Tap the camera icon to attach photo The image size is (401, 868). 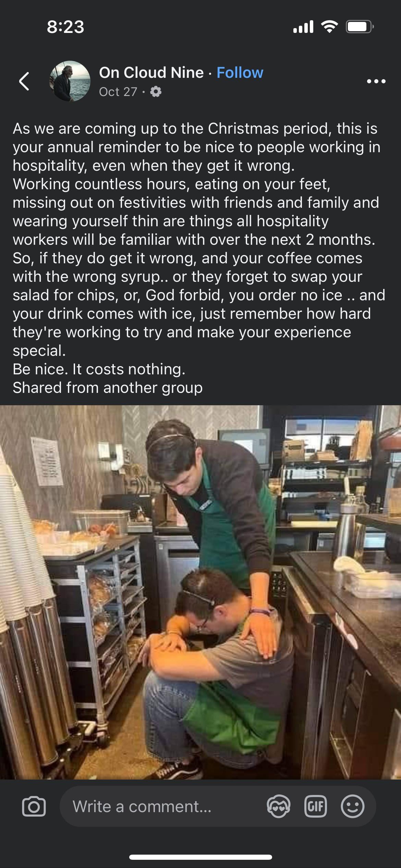(x=34, y=806)
